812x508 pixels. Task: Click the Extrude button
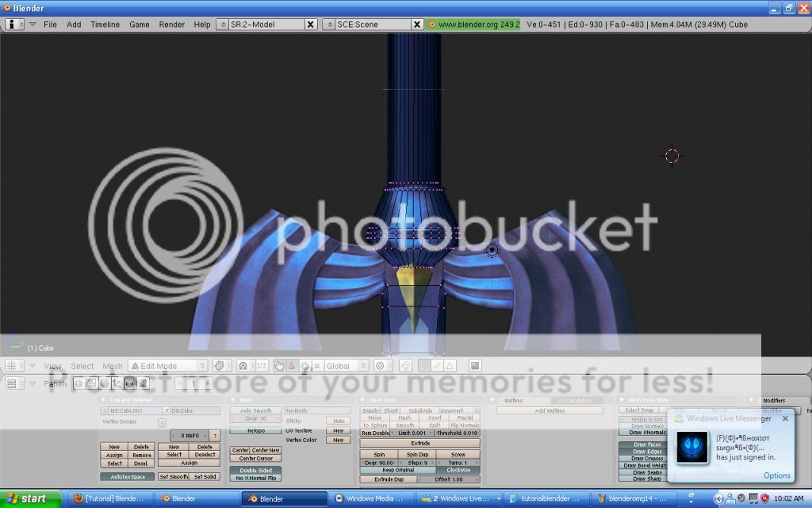click(419, 443)
